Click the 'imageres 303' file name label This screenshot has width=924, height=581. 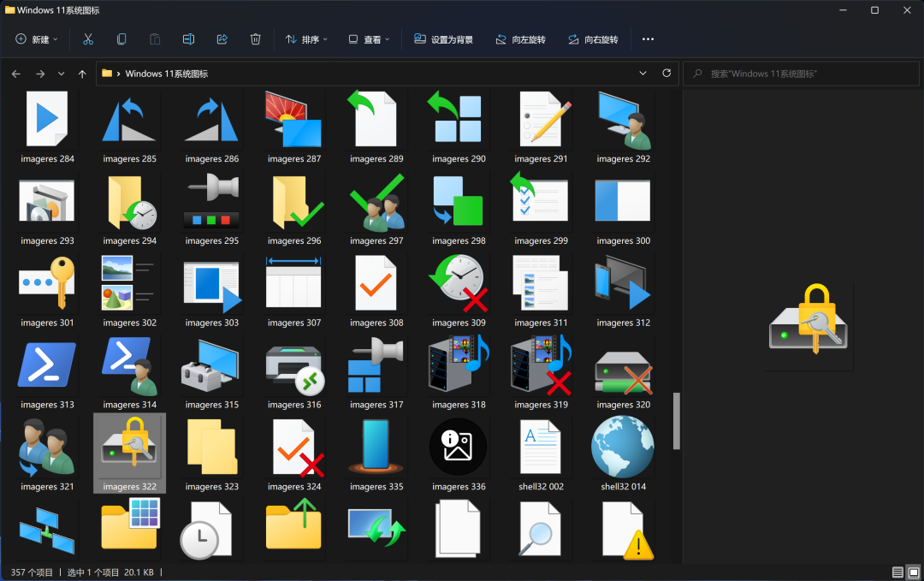[212, 323]
